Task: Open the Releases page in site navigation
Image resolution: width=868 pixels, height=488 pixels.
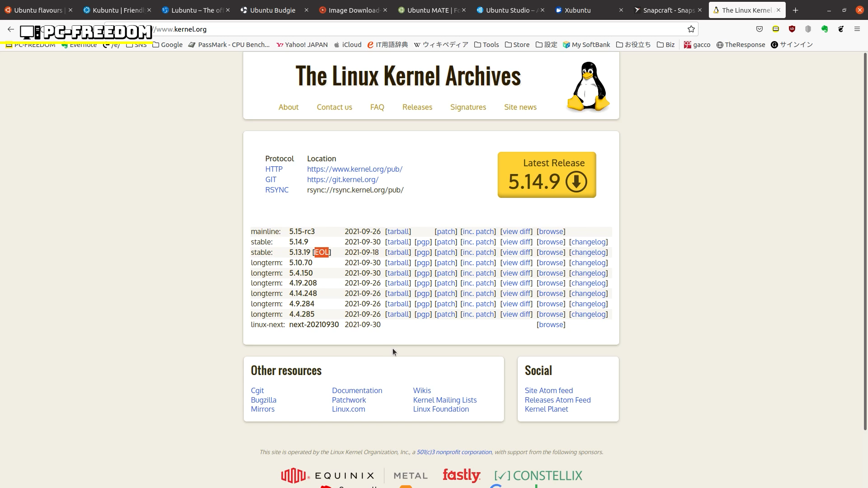Action: point(417,107)
